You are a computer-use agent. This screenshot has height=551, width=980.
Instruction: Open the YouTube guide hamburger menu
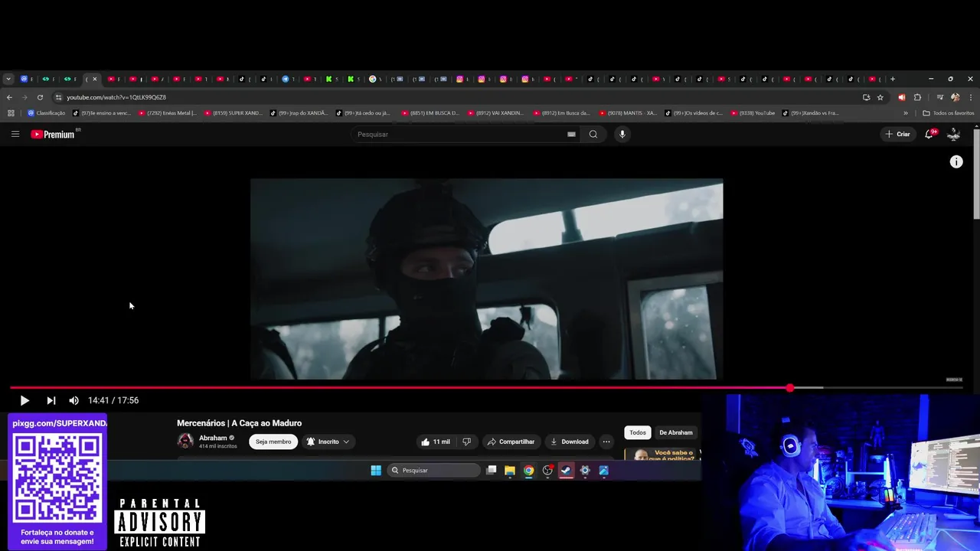[15, 134]
